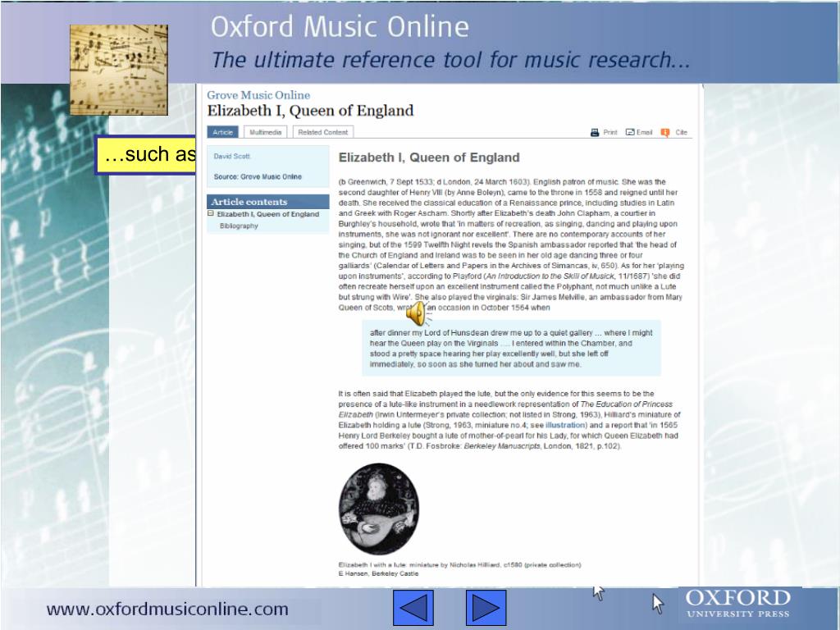Click the gray 'Elizabeth I, Queen of England' article heading
This screenshot has height=630, width=840.
click(429, 157)
